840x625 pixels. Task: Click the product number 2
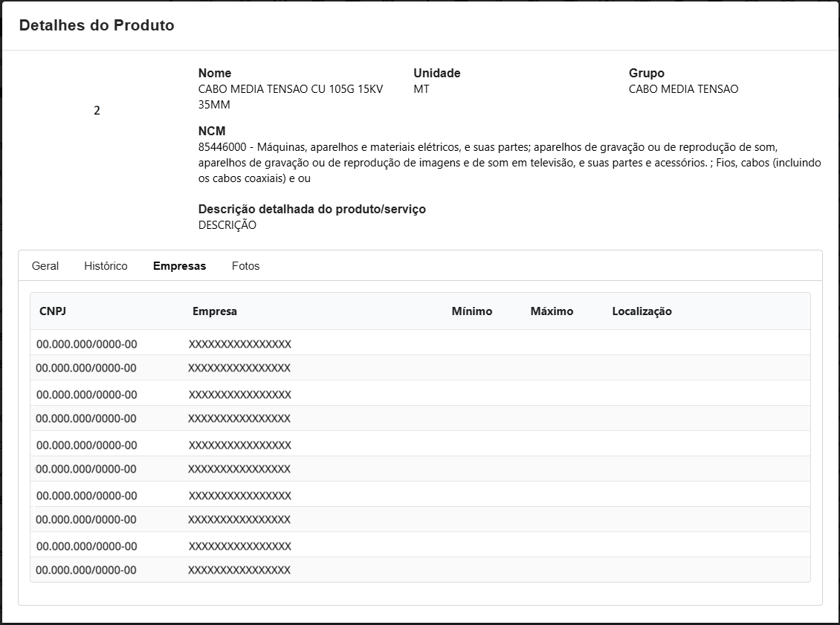pos(97,111)
